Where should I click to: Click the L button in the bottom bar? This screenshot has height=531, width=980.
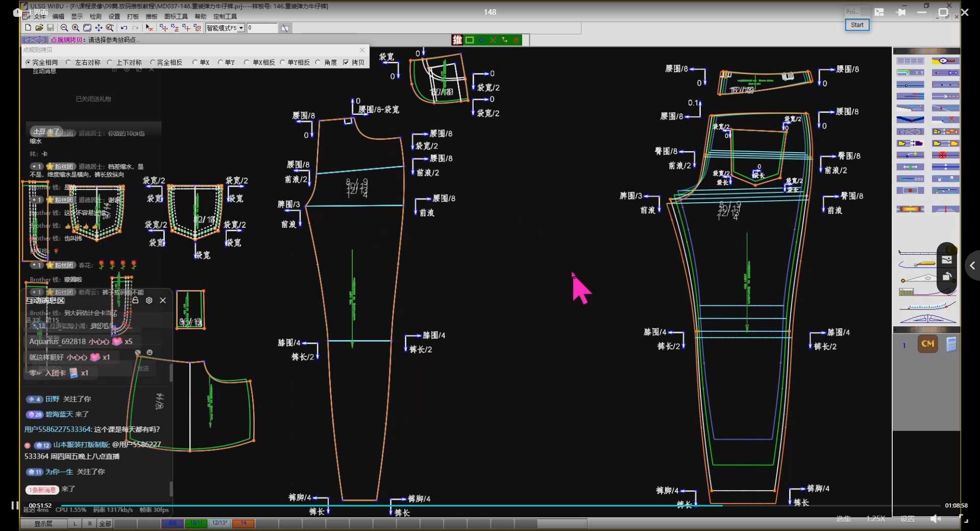[75, 523]
